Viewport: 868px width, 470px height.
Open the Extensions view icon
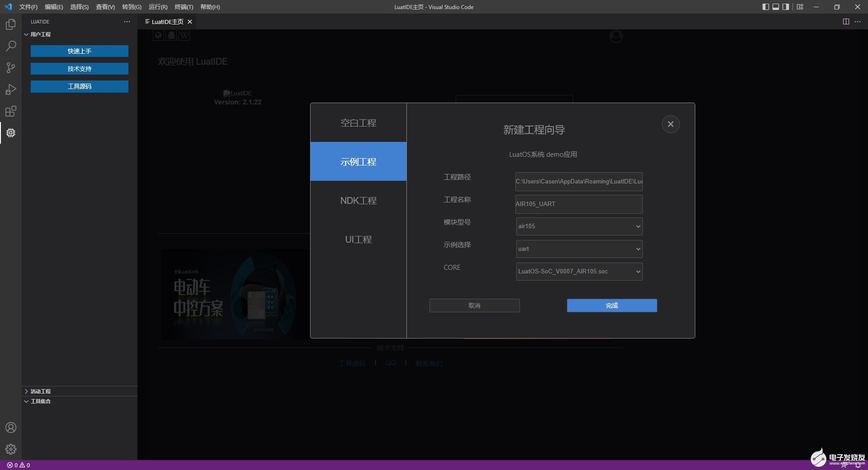[x=11, y=111]
